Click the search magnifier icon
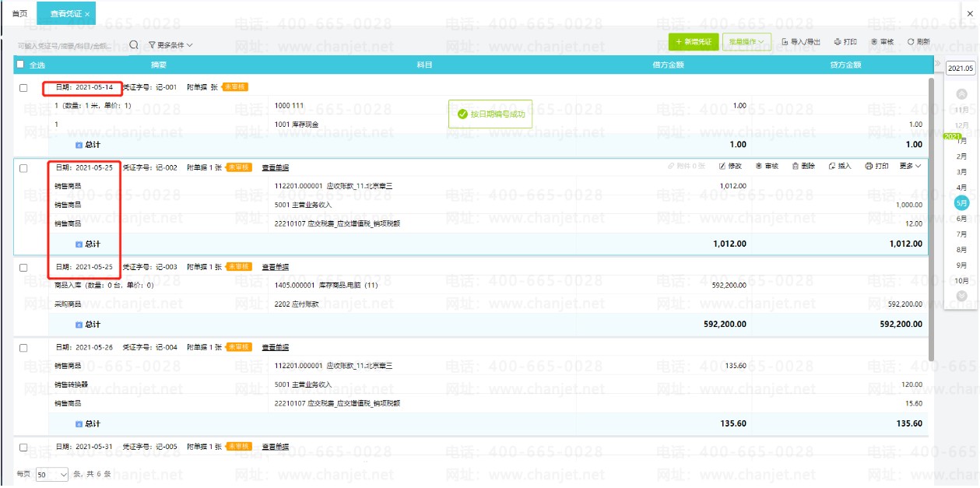The width and height of the screenshot is (980, 488). [x=134, y=45]
